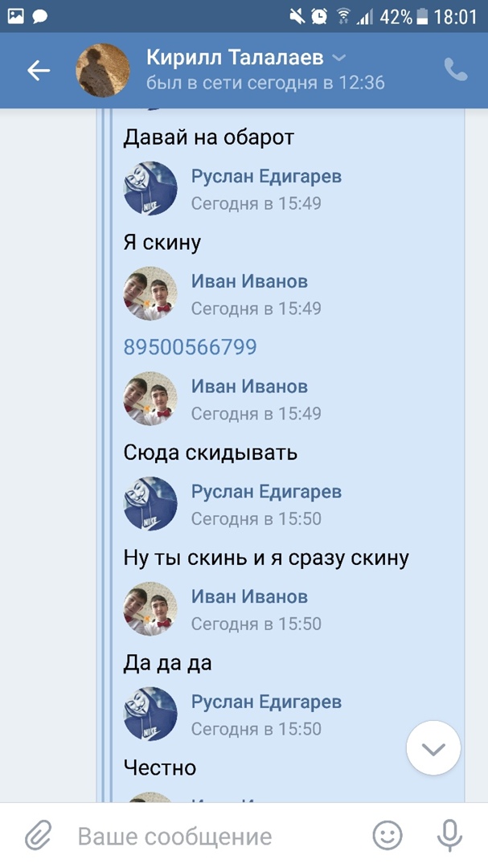Open Иван Иванов name above phone number
The height and width of the screenshot is (868, 488).
tap(249, 281)
